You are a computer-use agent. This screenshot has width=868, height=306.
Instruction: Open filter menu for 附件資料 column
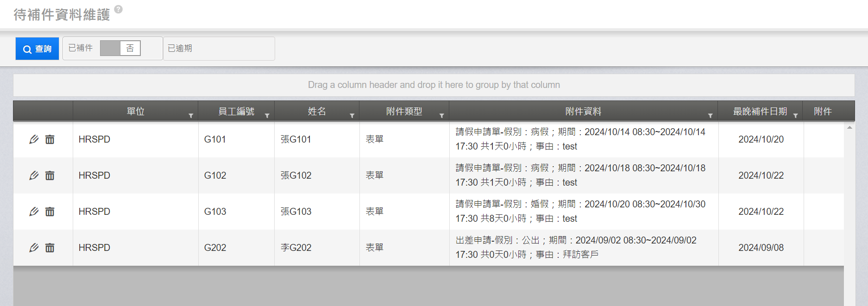pos(710,116)
